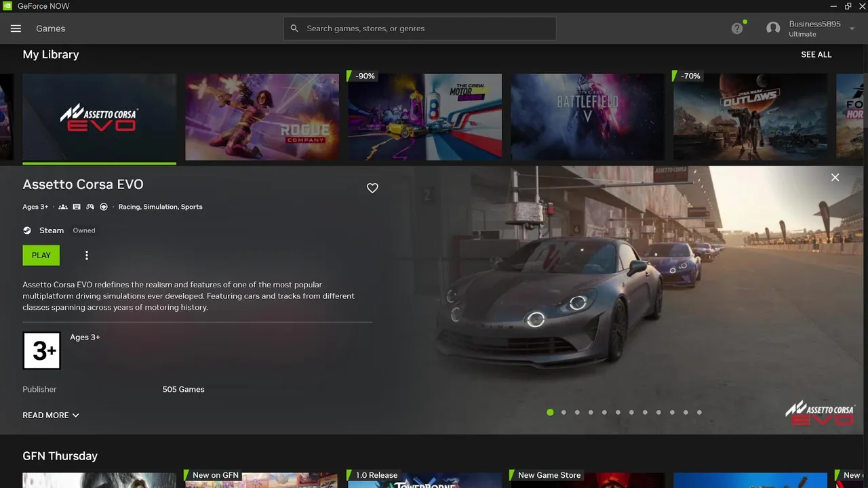Click the gamepad support icon

[90, 207]
